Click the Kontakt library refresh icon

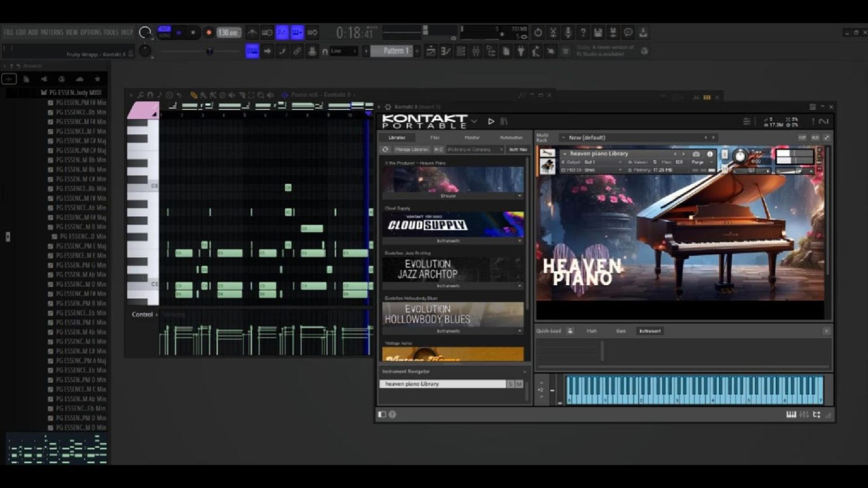click(385, 150)
